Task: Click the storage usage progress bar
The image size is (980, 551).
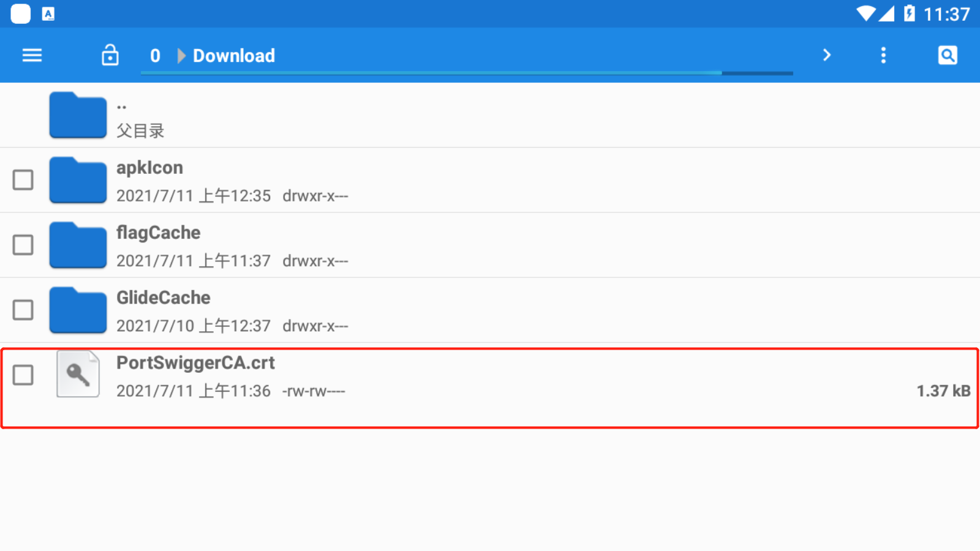Action: coord(467,73)
